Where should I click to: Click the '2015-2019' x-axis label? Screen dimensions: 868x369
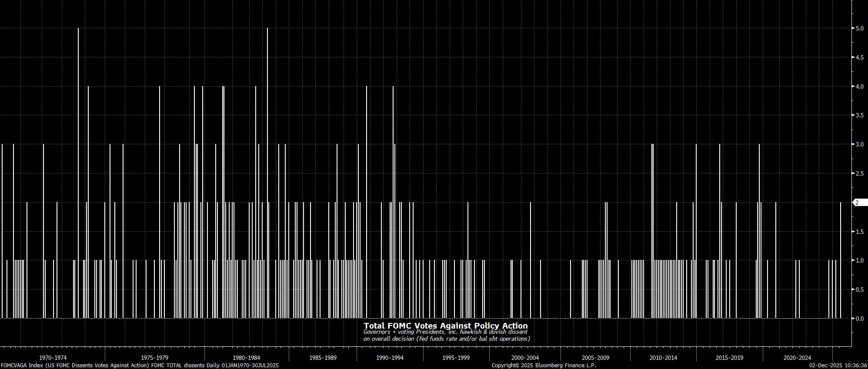click(729, 358)
